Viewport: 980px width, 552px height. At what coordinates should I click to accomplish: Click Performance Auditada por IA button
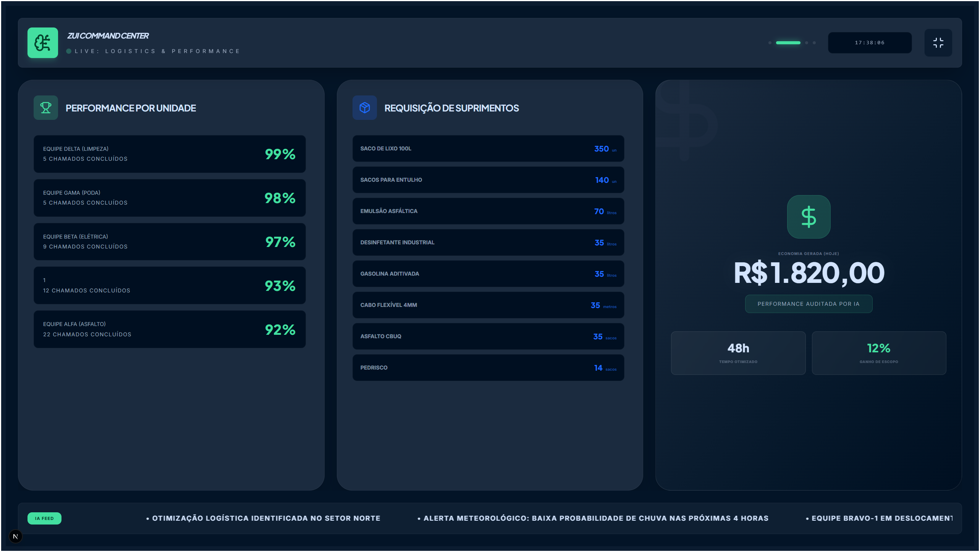coord(809,304)
